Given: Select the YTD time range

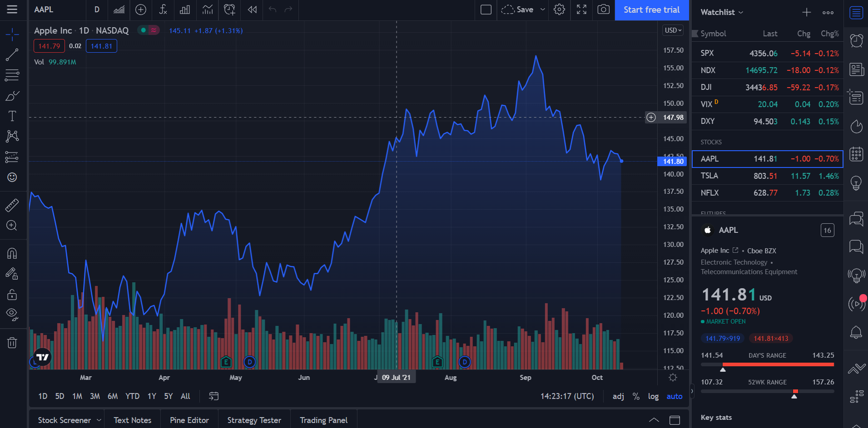Looking at the screenshot, I should click(x=132, y=396).
